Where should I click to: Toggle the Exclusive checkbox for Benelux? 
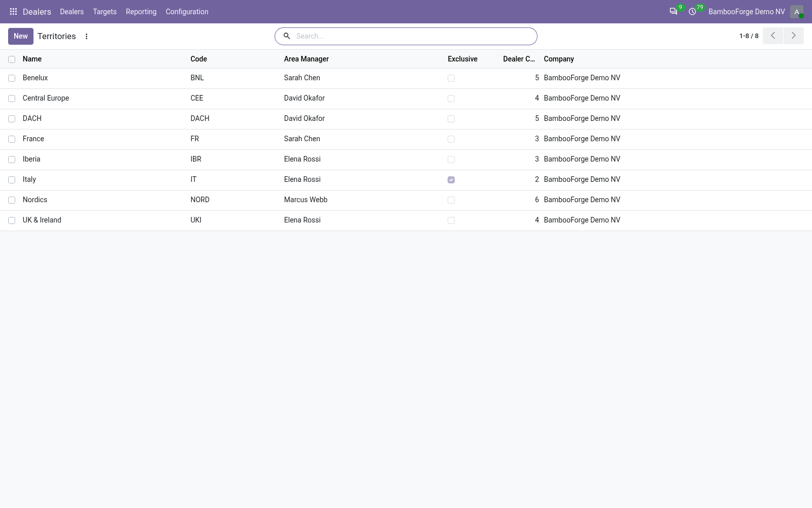point(451,78)
